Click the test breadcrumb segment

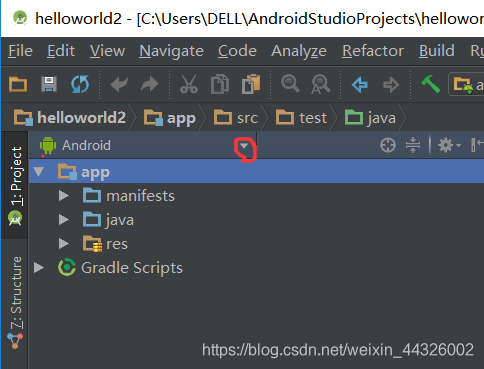[301, 118]
